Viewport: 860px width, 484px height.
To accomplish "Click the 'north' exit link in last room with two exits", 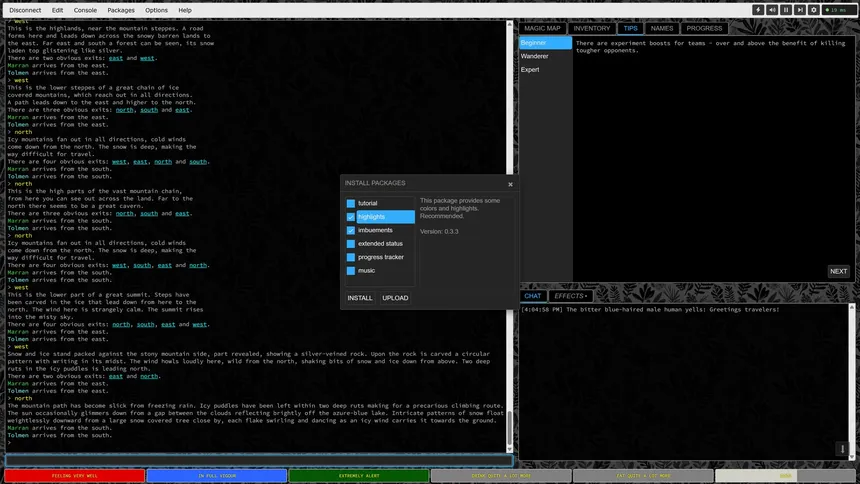I will point(149,376).
